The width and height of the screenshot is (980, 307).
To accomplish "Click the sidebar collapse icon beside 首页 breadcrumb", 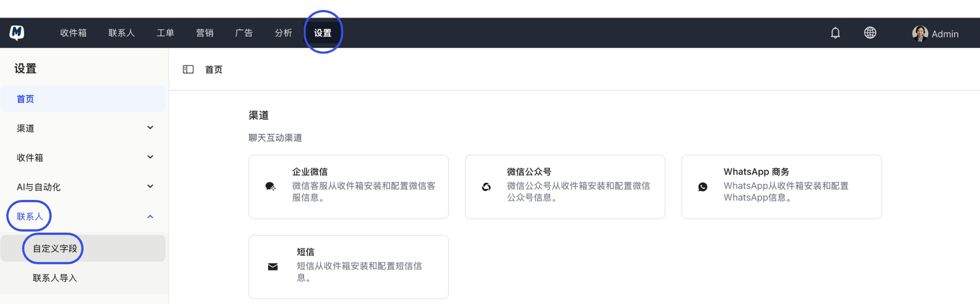I will point(188,69).
